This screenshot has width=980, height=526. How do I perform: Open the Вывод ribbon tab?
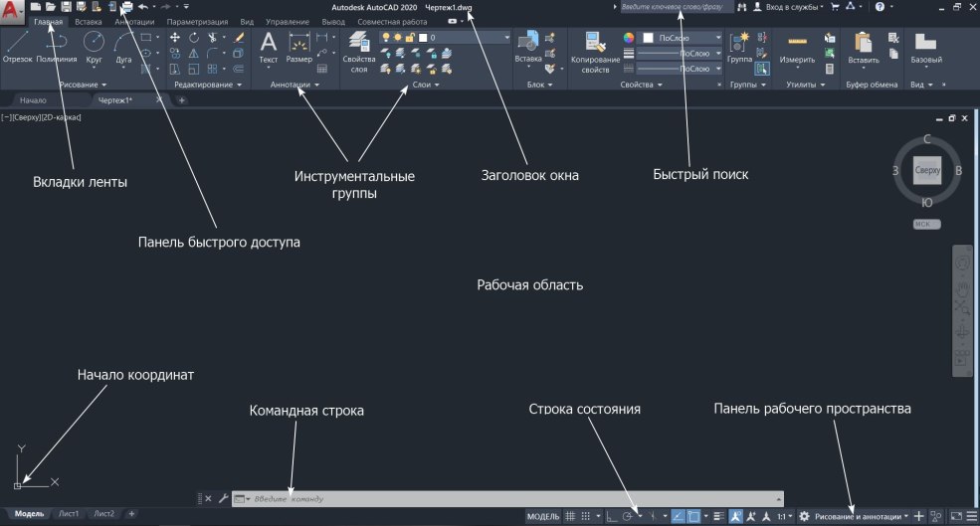tap(333, 21)
